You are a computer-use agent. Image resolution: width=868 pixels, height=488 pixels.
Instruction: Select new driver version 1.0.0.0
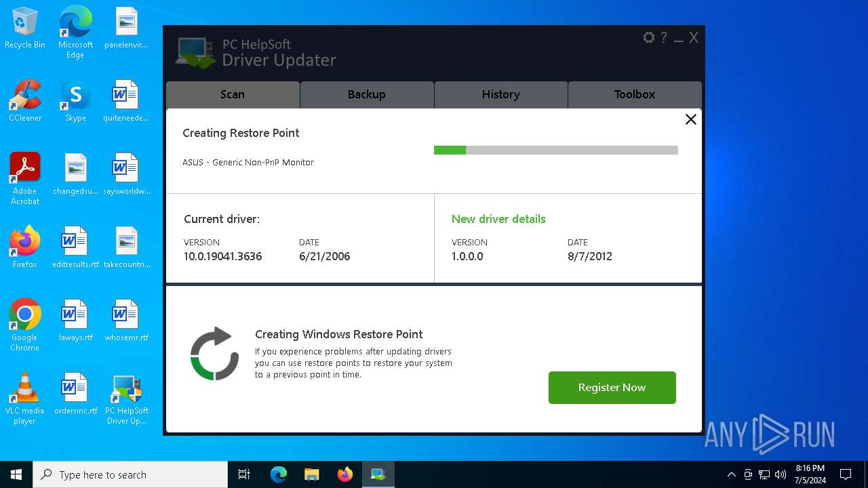tap(467, 257)
